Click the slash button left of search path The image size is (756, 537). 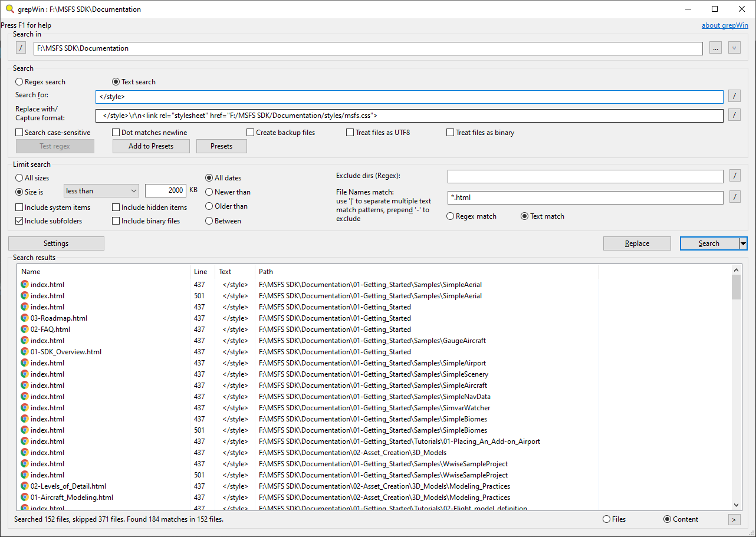click(x=21, y=48)
